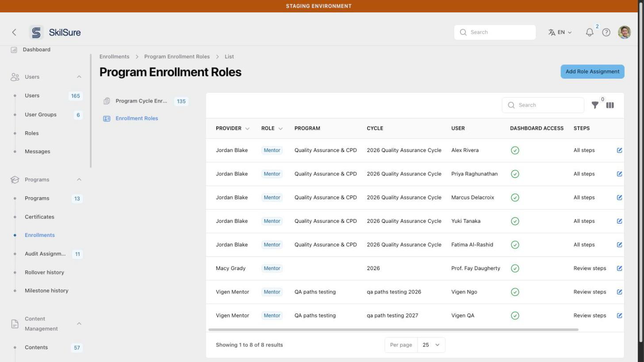Image resolution: width=644 pixels, height=362 pixels.
Task: Edit the Prof. Fay Daugherty role assignment
Action: point(619,268)
